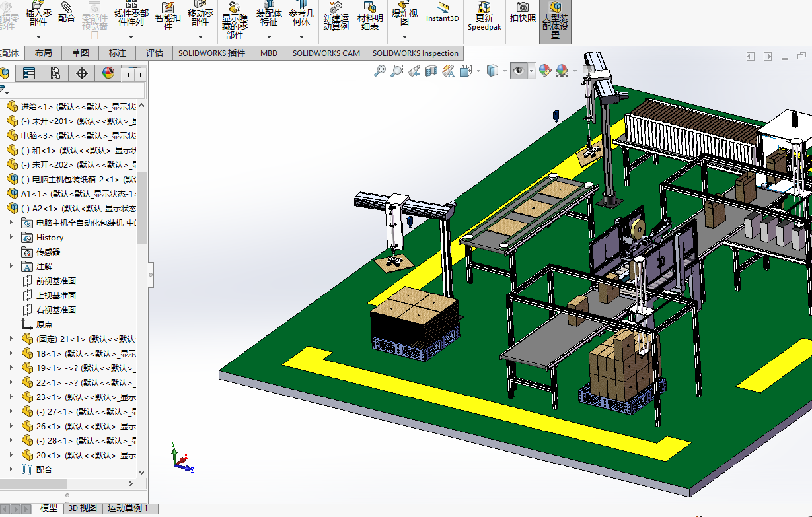Open the DimXpertManager crosshair panel icon
812x517 pixels.
coord(82,73)
